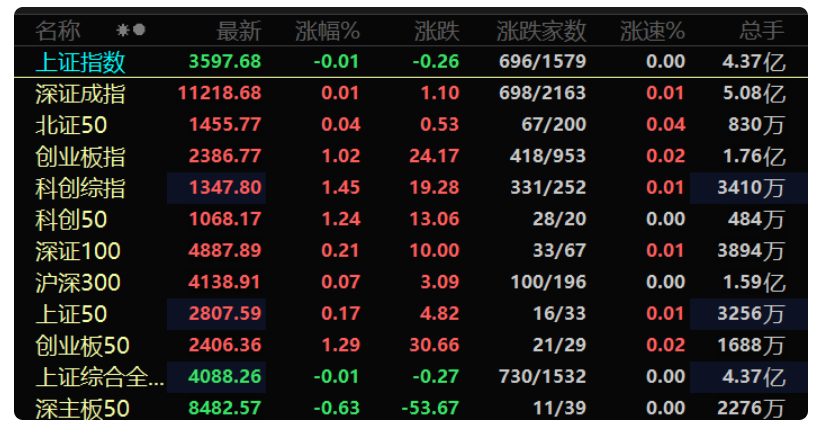The image size is (822, 424).
Task: Click the 涨跌 column header
Action: point(437,31)
